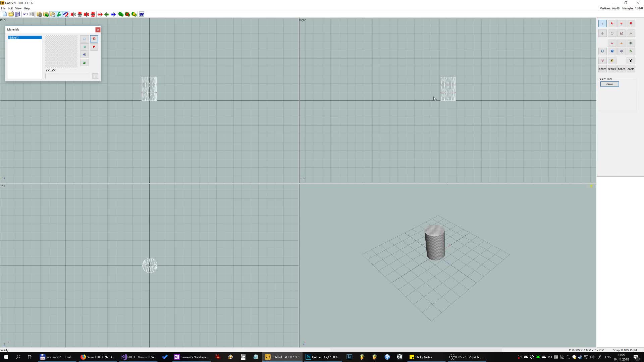This screenshot has height=362, width=644.
Task: Toggle the materials palette toolbar icon
Action: click(53, 14)
